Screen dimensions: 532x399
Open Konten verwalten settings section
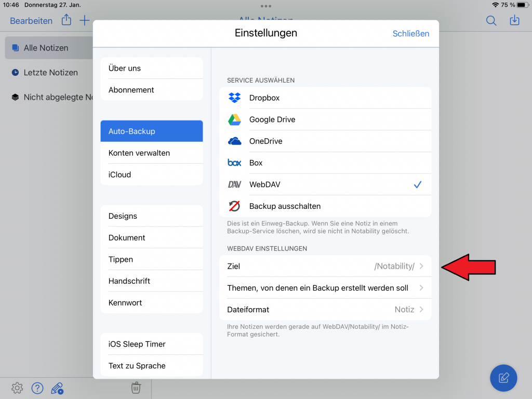tap(151, 153)
